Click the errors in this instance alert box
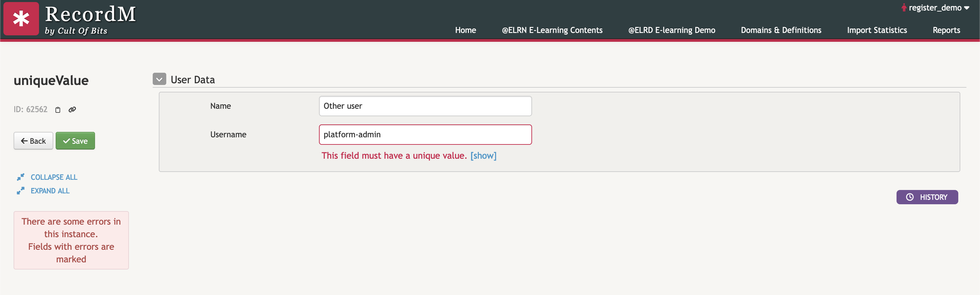The image size is (980, 295). point(71,240)
